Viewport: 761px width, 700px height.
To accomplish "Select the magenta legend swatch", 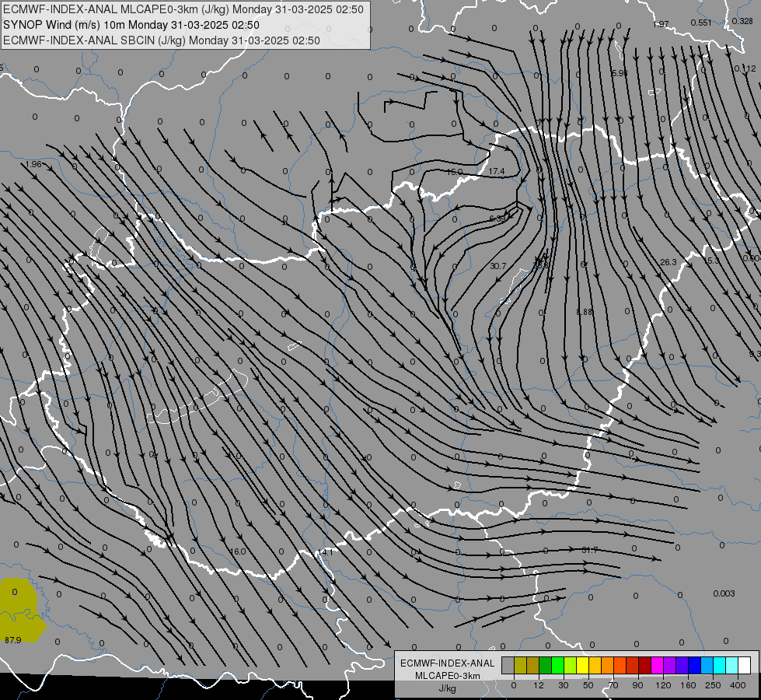I will pyautogui.click(x=657, y=665).
